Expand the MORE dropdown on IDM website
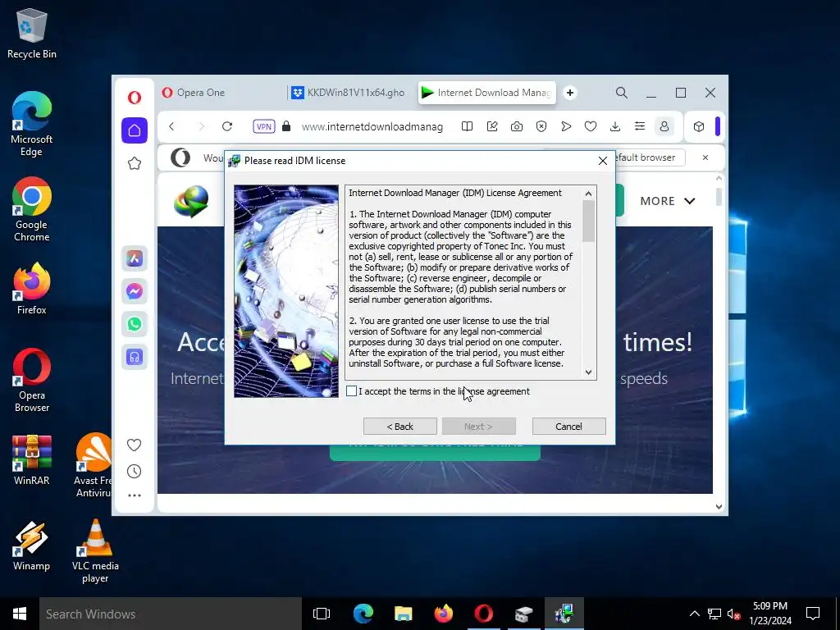The image size is (840, 630). (x=668, y=201)
